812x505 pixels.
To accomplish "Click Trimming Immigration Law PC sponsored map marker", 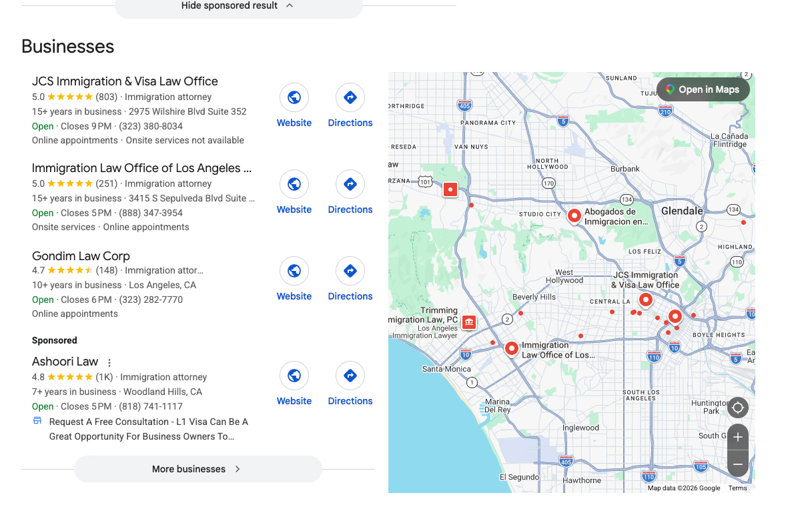I will [x=469, y=323].
